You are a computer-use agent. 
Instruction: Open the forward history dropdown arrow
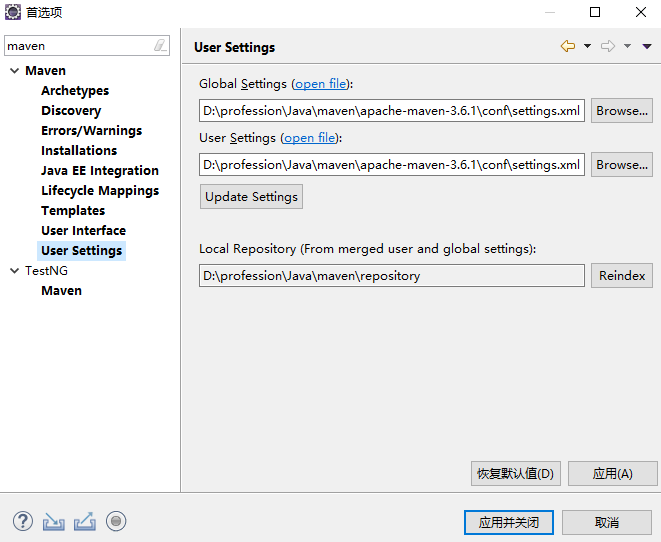click(627, 46)
